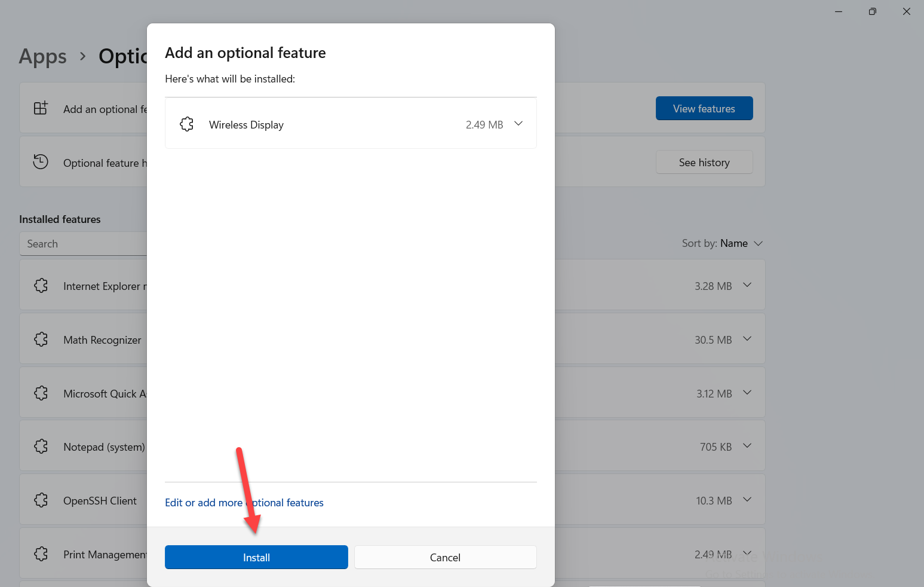Open the Sort by Name dropdown
Screen dimensions: 924x587
723,243
